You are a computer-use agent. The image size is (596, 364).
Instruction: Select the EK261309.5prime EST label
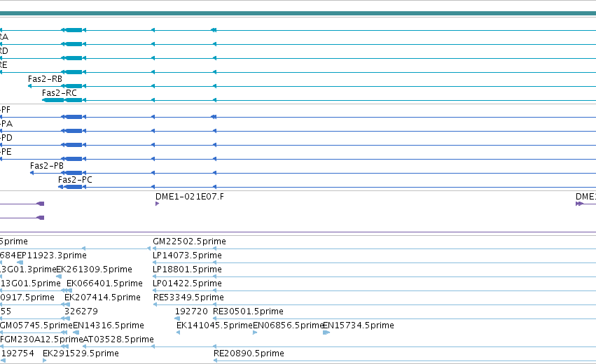(x=95, y=269)
